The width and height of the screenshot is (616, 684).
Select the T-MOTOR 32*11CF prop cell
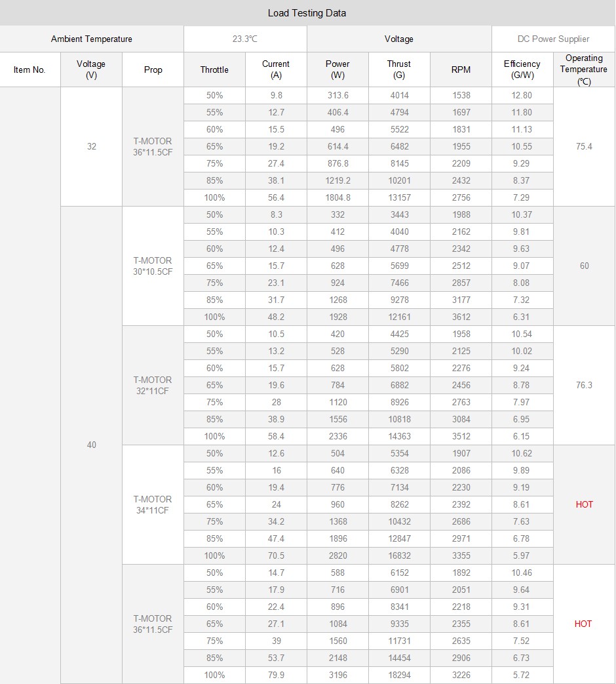[x=153, y=385]
